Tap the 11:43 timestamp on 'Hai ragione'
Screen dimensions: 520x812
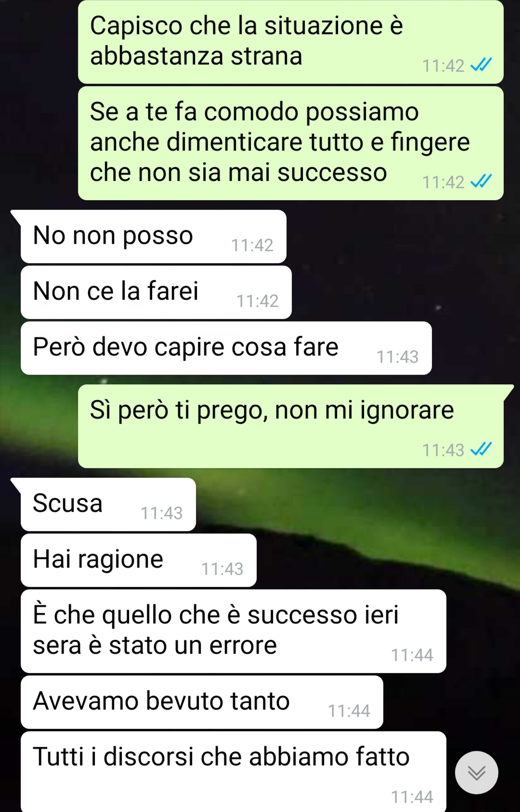coord(222,569)
